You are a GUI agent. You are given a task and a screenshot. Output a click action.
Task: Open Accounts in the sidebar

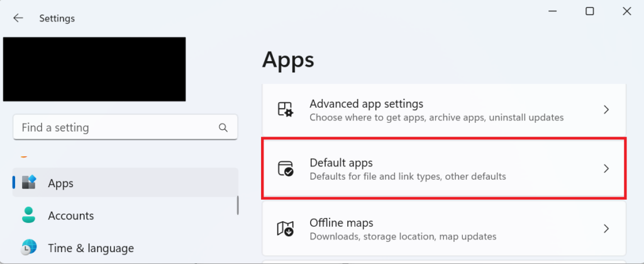tap(125, 215)
